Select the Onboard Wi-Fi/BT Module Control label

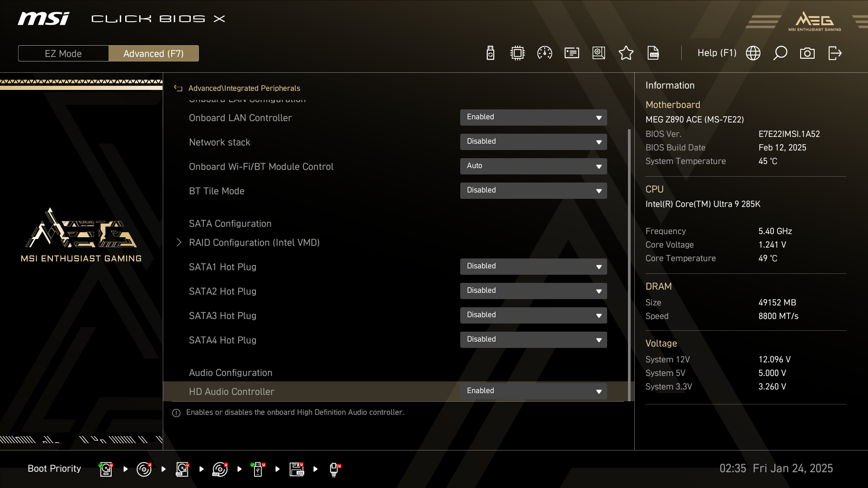pos(261,167)
